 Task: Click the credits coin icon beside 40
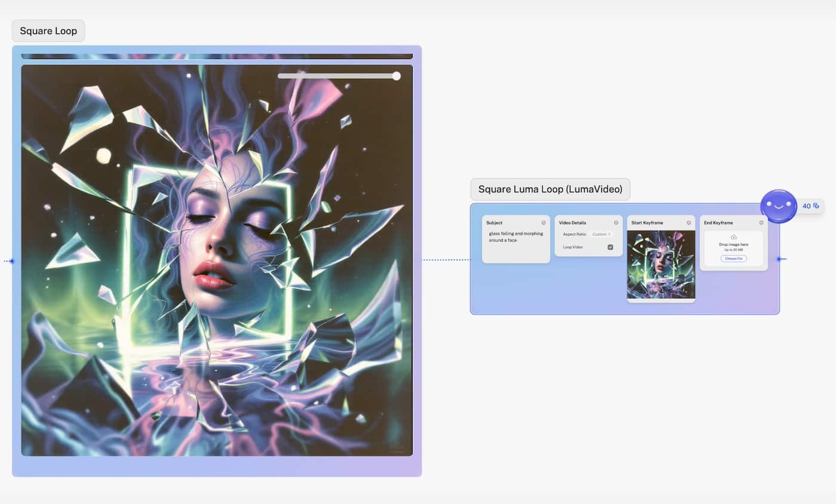point(815,206)
